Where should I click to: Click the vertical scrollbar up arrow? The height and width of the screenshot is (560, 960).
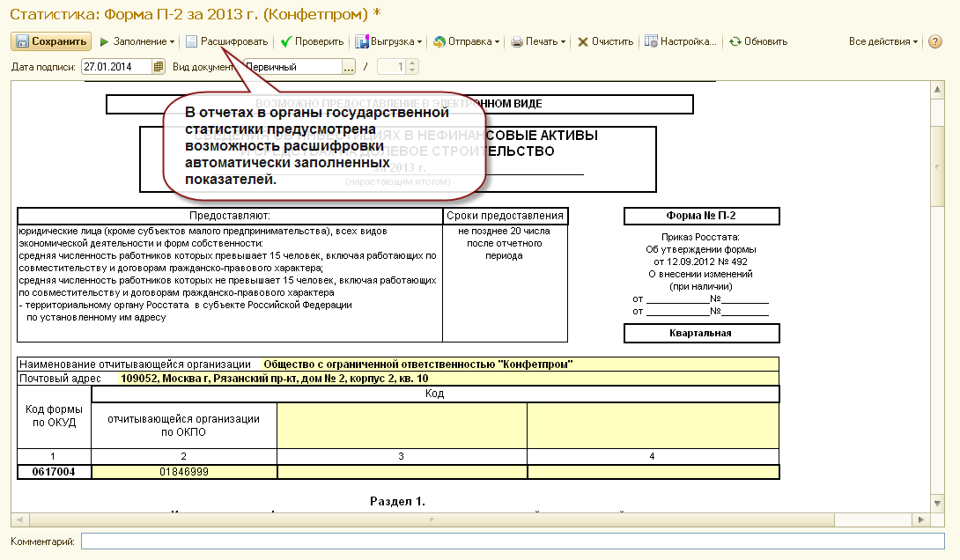(x=937, y=89)
